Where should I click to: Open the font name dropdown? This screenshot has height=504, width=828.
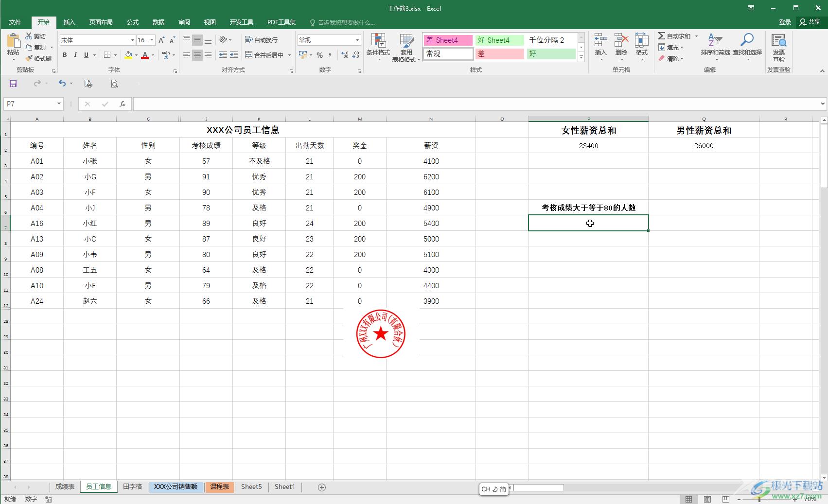(132, 40)
